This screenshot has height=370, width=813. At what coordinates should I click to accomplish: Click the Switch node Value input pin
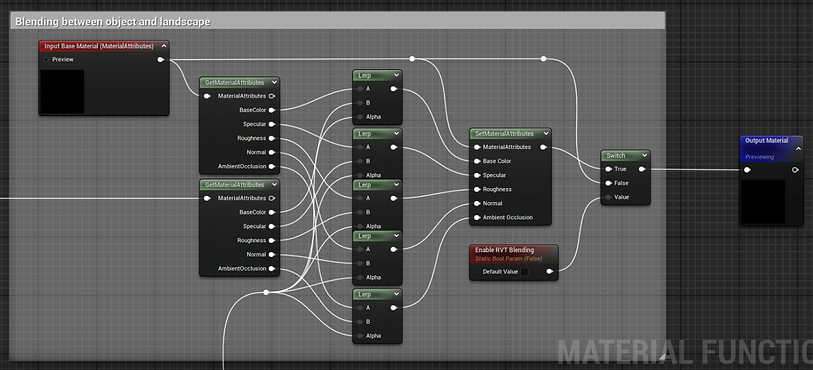608,197
